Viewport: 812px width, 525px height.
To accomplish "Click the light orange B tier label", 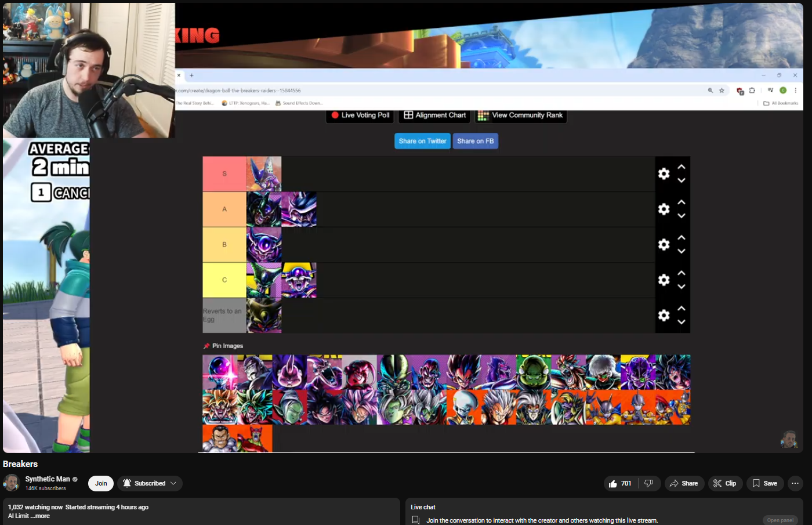I will pos(224,244).
